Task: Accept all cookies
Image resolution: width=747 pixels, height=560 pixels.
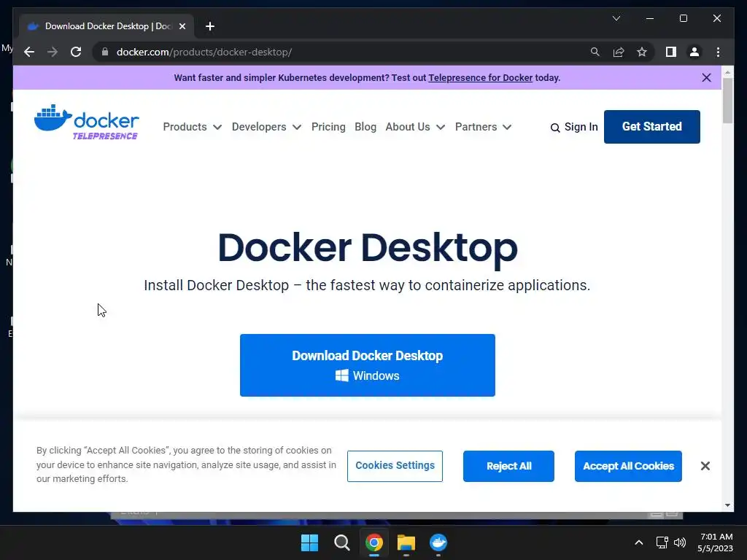Action: (x=628, y=466)
